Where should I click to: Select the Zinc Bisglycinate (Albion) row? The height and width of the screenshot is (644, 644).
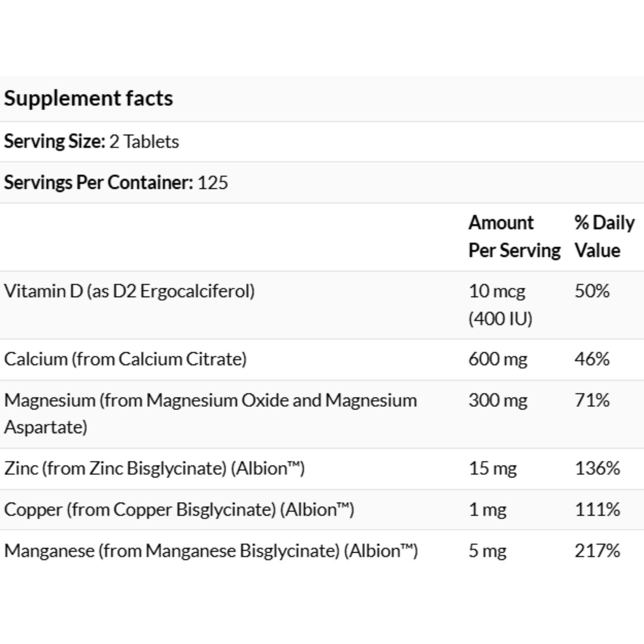(322, 469)
